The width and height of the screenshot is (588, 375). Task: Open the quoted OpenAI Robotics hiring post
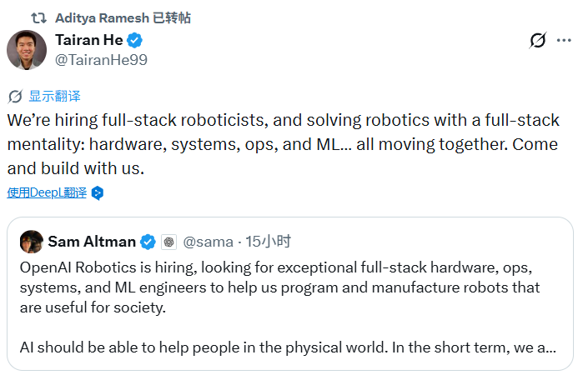click(290, 294)
